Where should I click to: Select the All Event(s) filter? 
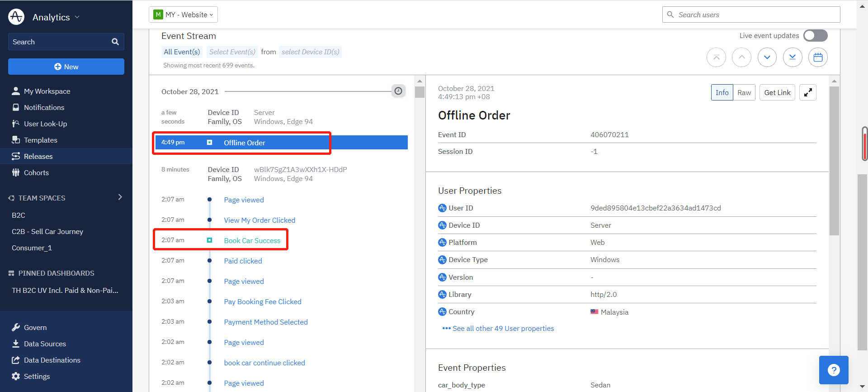(x=182, y=52)
